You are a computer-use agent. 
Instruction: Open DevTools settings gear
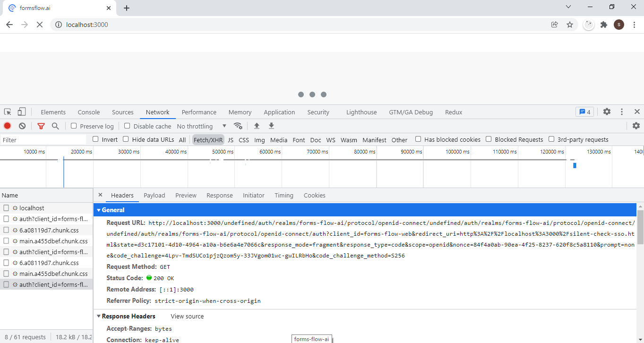tap(607, 111)
